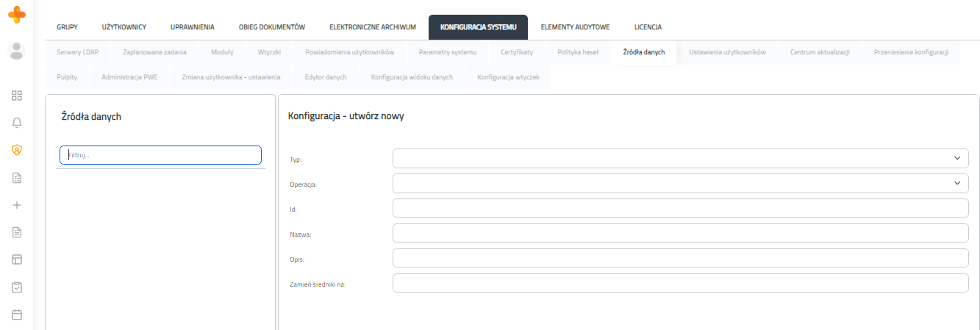
Task: Open the checklist tasks icon in sidebar
Action: click(x=17, y=178)
